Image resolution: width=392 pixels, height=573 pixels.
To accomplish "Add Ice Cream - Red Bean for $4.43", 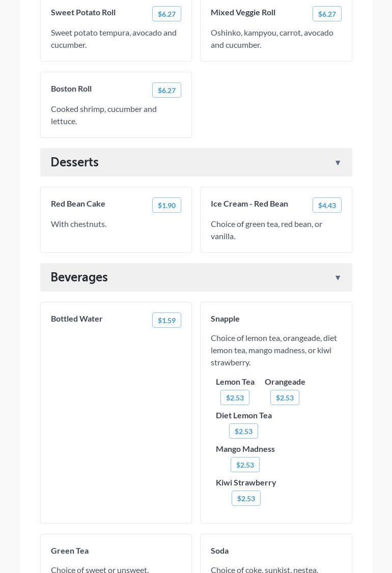I will point(327,206).
